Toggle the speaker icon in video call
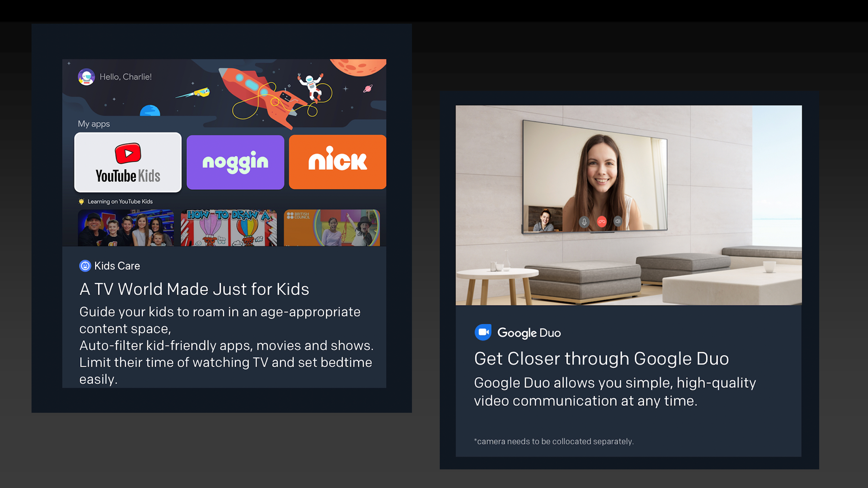The width and height of the screenshot is (868, 488). coord(618,221)
